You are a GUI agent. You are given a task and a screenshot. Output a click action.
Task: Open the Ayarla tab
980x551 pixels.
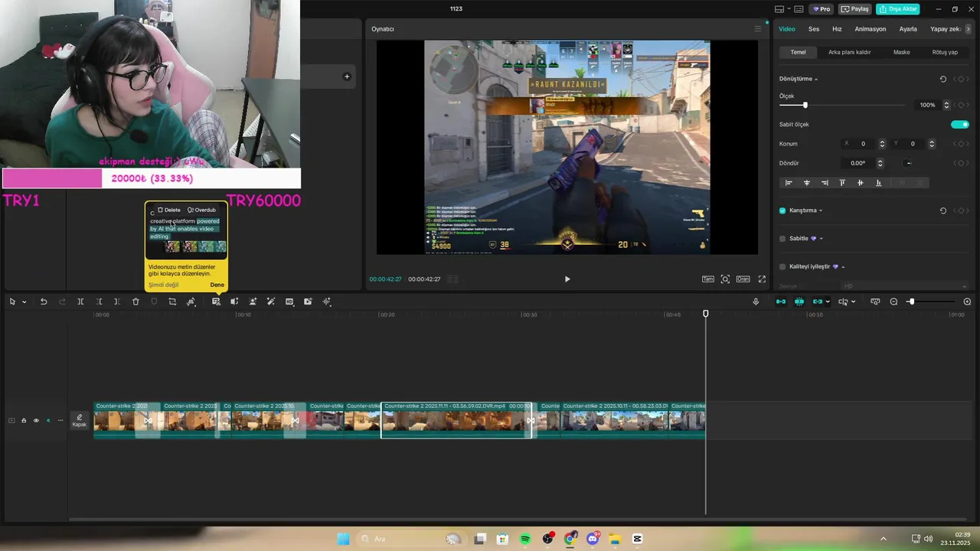pos(908,29)
